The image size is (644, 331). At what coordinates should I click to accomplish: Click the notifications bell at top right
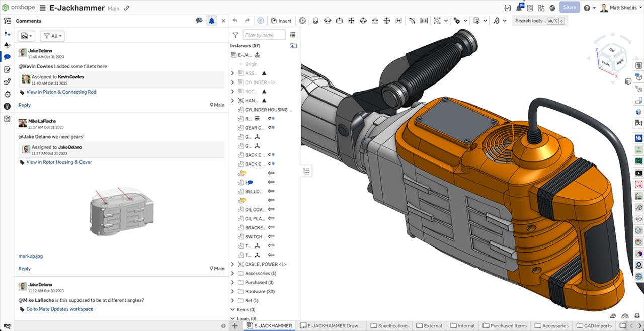[519, 7]
